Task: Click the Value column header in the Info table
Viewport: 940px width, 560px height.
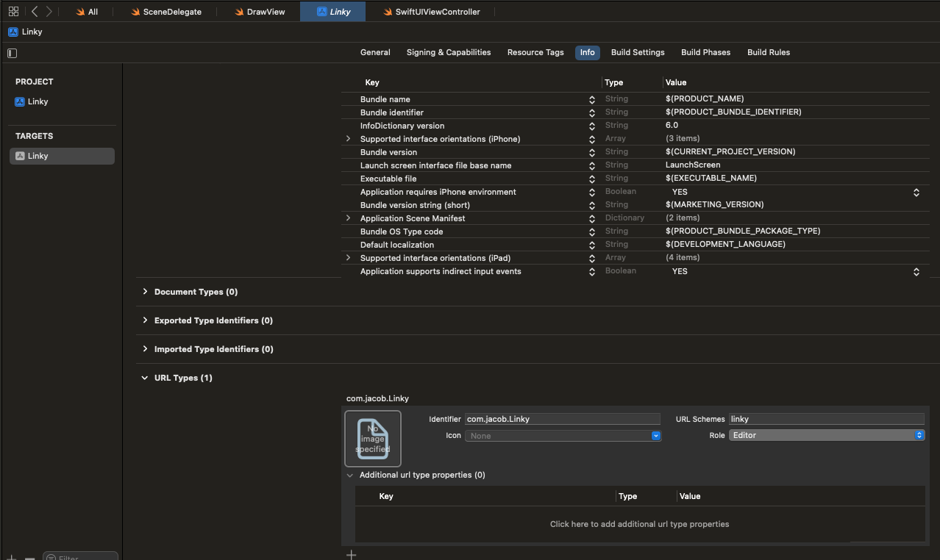Action: pos(676,82)
